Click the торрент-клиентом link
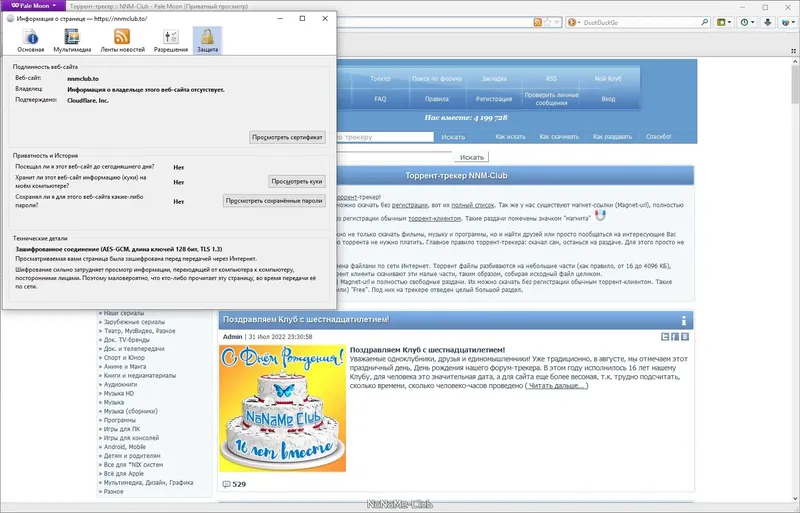Screen dimensions: 800x513 pyautogui.click(x=435, y=218)
